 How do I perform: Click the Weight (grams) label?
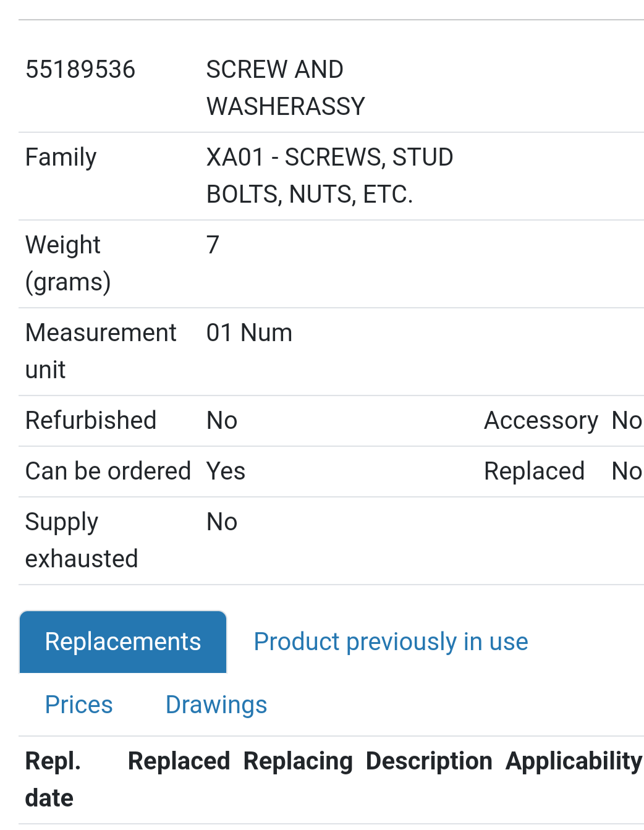point(67,263)
